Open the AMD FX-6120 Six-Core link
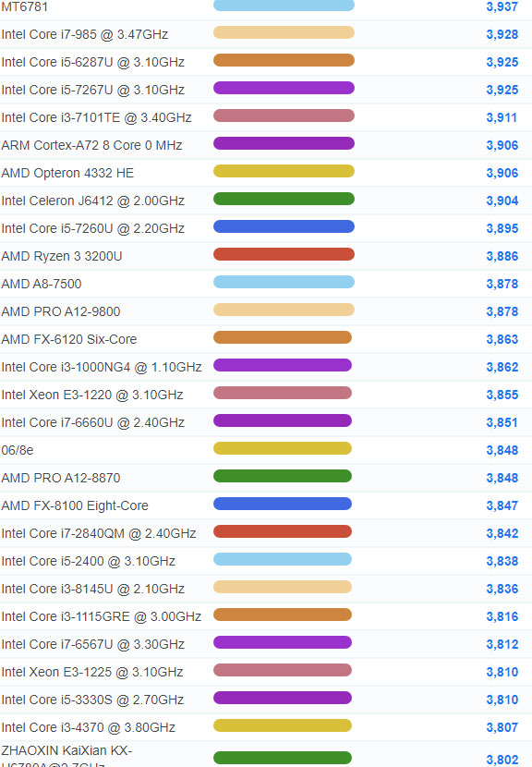Image resolution: width=532 pixels, height=767 pixels. [x=69, y=339]
